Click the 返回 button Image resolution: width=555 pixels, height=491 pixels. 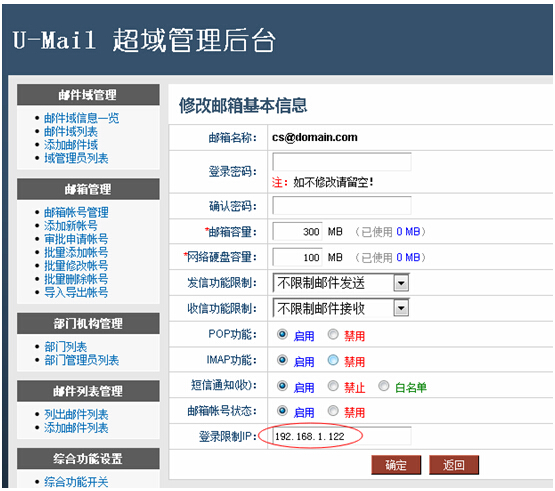point(454,465)
